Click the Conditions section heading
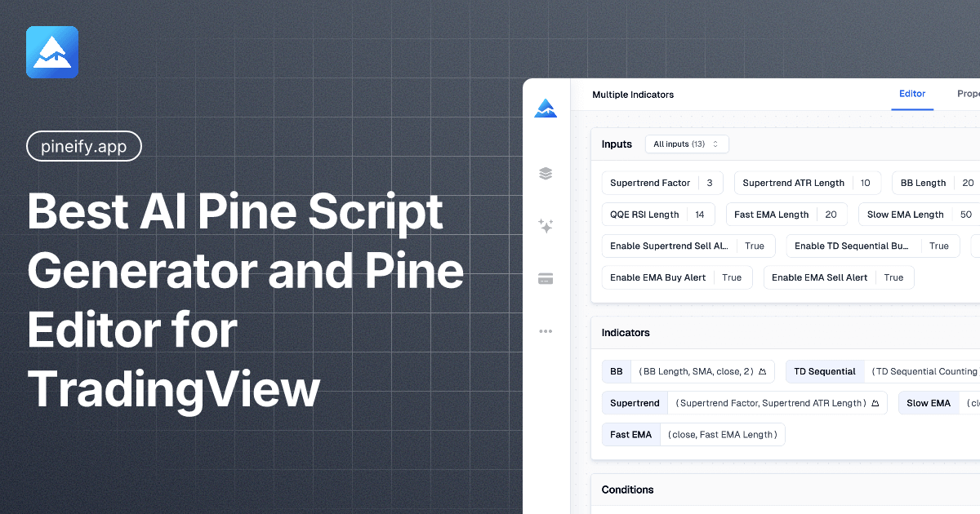Screen dimensions: 980x514 tap(627, 490)
